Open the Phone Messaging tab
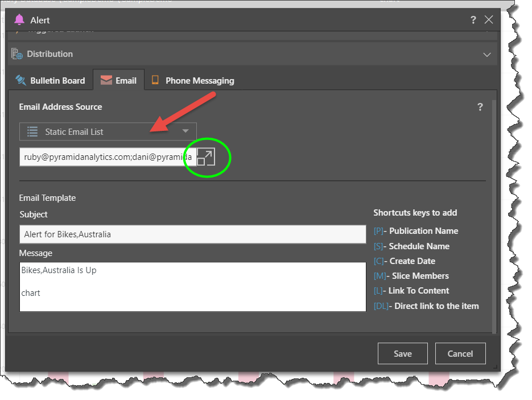This screenshot has height=400, width=532. (x=193, y=80)
